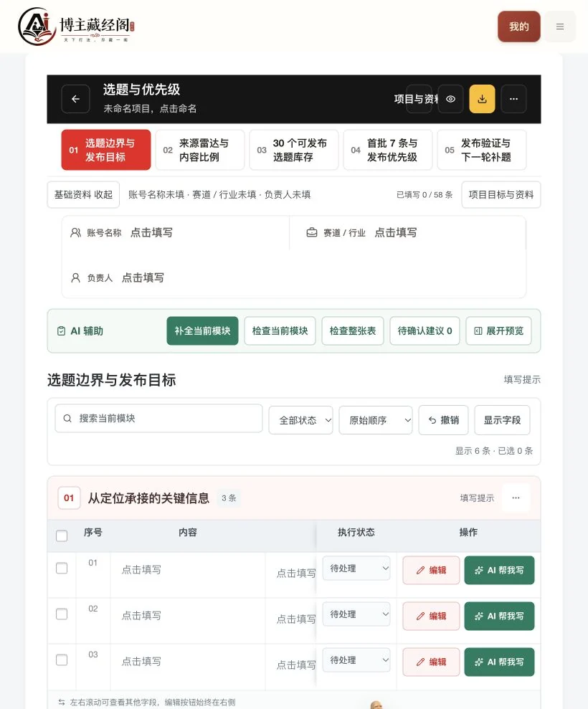Image resolution: width=588 pixels, height=709 pixels.
Task: Click the AI 辅助 clipboard icon
Action: 61,331
